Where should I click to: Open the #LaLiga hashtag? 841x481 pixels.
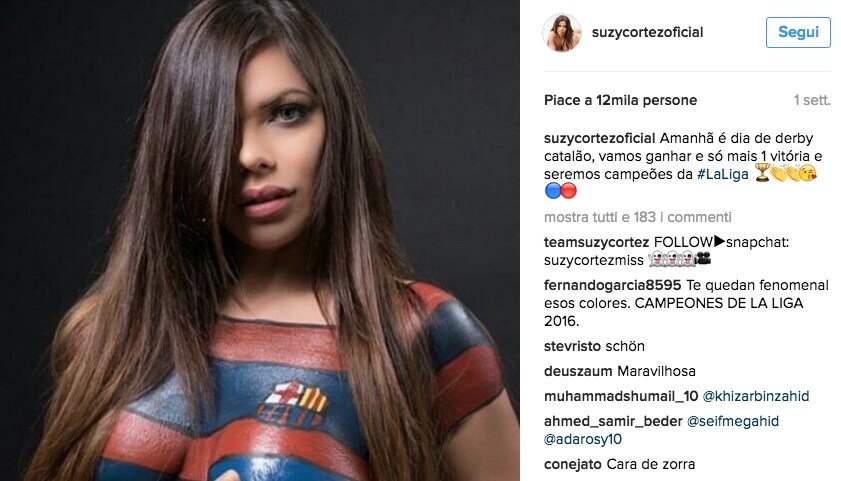(x=722, y=174)
